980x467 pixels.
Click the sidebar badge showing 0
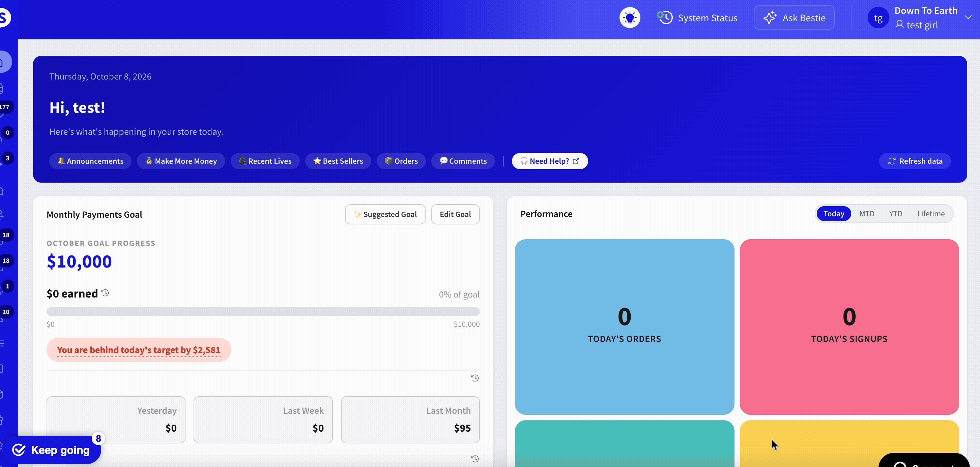click(7, 133)
